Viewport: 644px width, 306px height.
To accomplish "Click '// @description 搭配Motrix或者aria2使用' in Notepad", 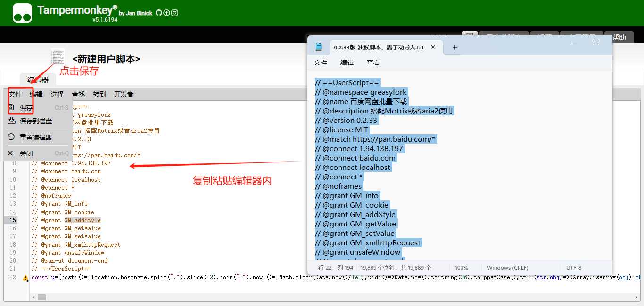I will pos(384,111).
